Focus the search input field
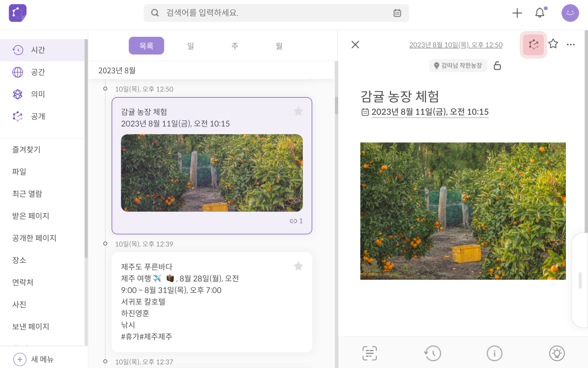This screenshot has height=368, width=588. click(x=276, y=13)
